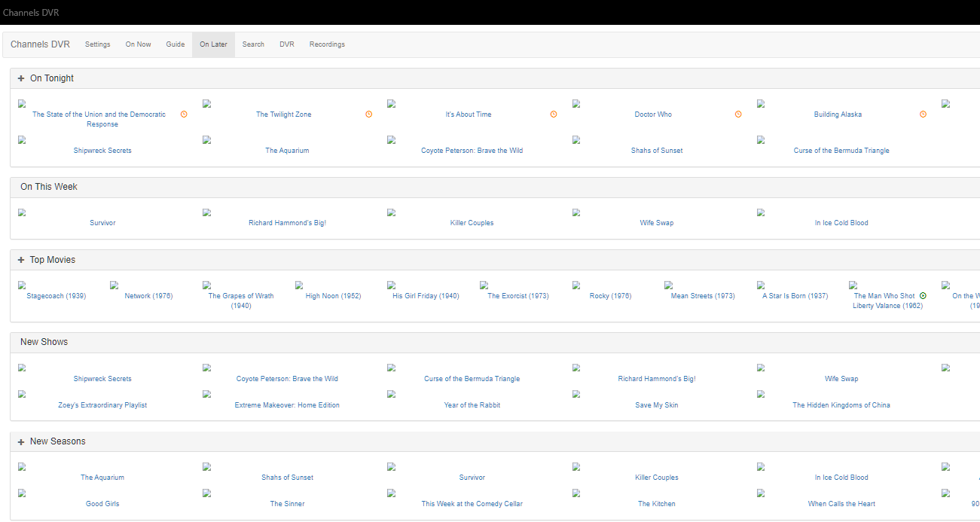The width and height of the screenshot is (980, 522).
Task: Expand the Top Movies section
Action: (x=21, y=260)
